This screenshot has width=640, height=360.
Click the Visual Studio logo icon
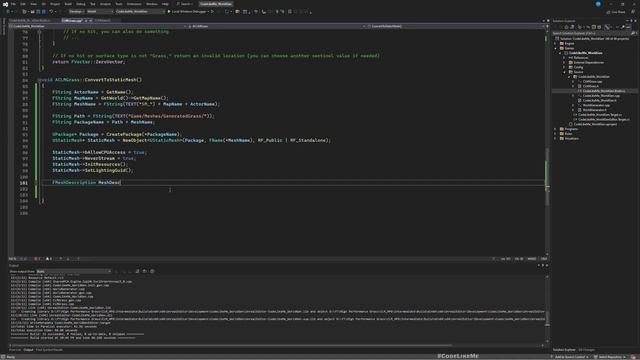coord(5,4)
